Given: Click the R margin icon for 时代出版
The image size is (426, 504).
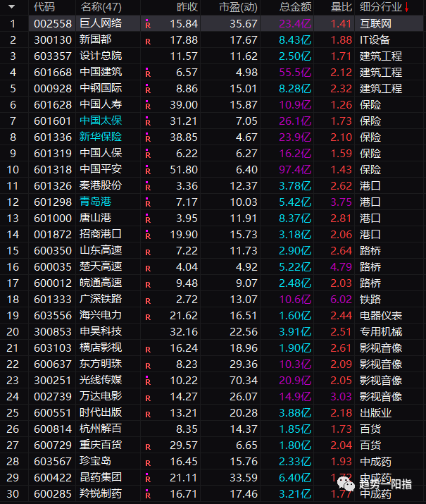Looking at the screenshot, I should (148, 414).
